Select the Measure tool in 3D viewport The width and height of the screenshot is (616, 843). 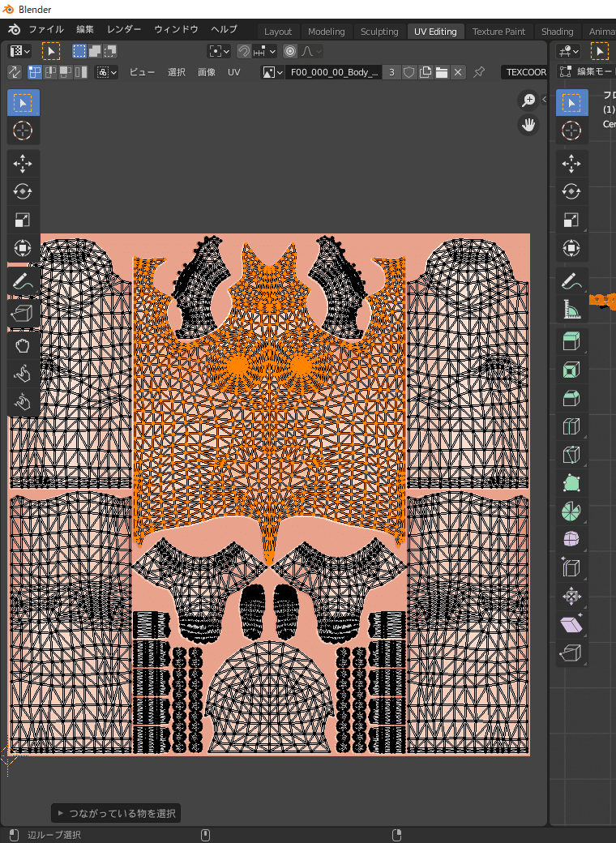571,309
